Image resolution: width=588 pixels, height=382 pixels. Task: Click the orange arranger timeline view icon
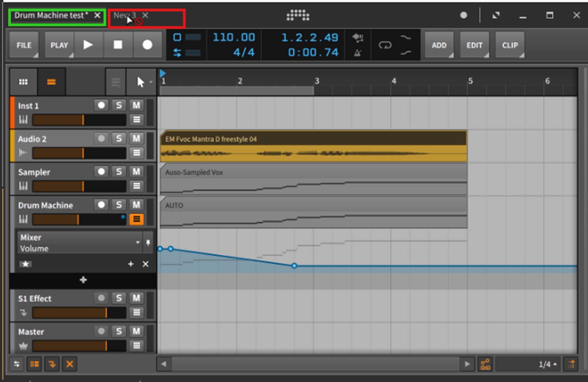(x=51, y=82)
